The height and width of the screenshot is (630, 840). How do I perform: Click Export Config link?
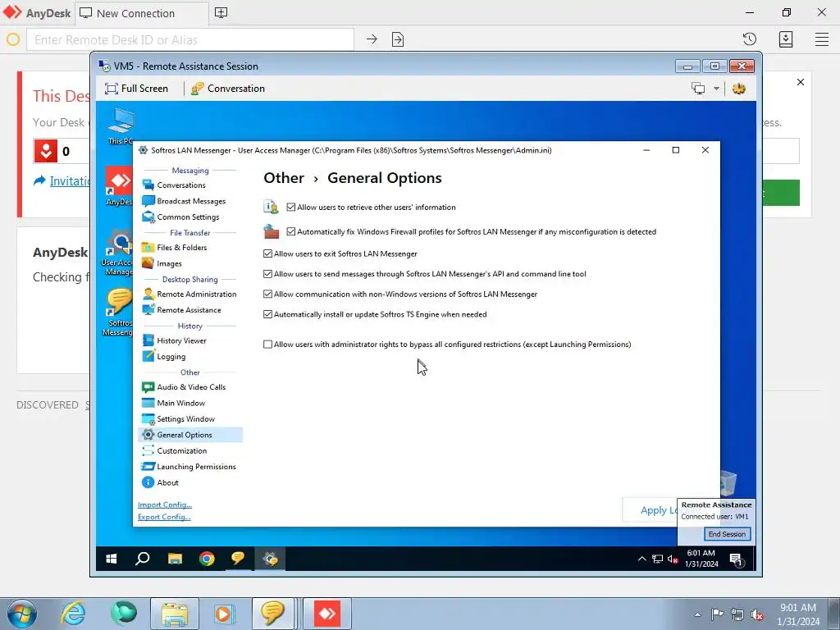(164, 517)
